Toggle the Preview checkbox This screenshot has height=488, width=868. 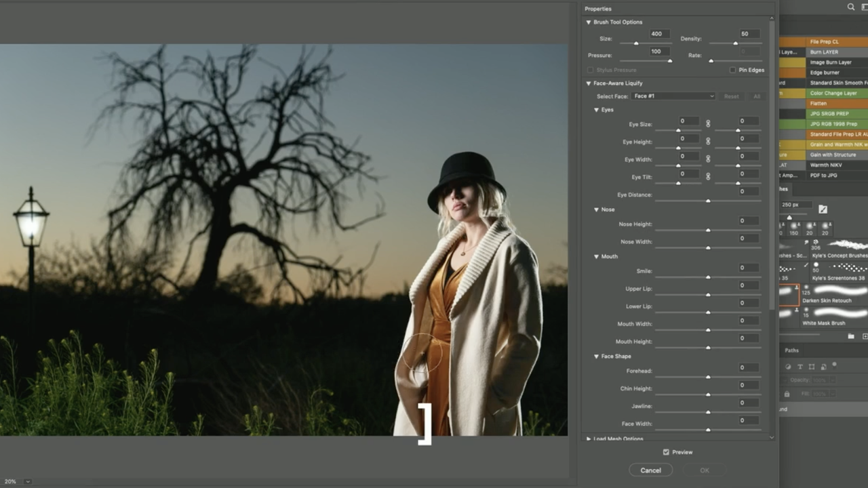[x=666, y=452]
